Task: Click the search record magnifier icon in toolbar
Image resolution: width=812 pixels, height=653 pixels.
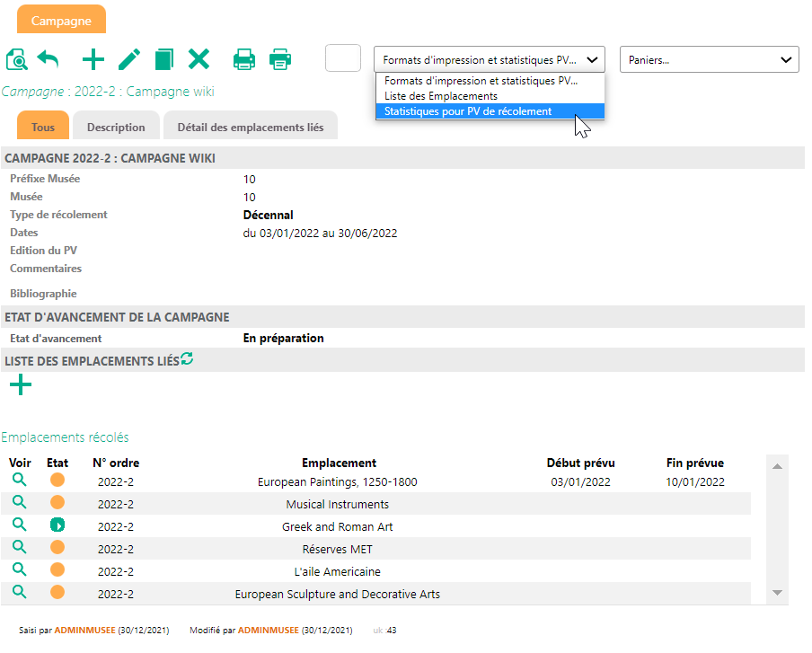Action: click(x=17, y=60)
